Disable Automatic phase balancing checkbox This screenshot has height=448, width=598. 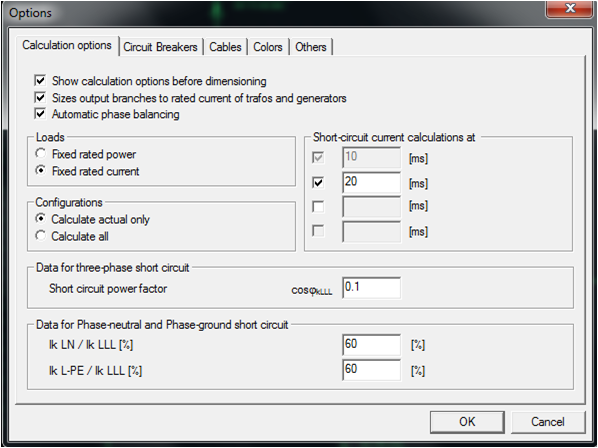tap(40, 114)
